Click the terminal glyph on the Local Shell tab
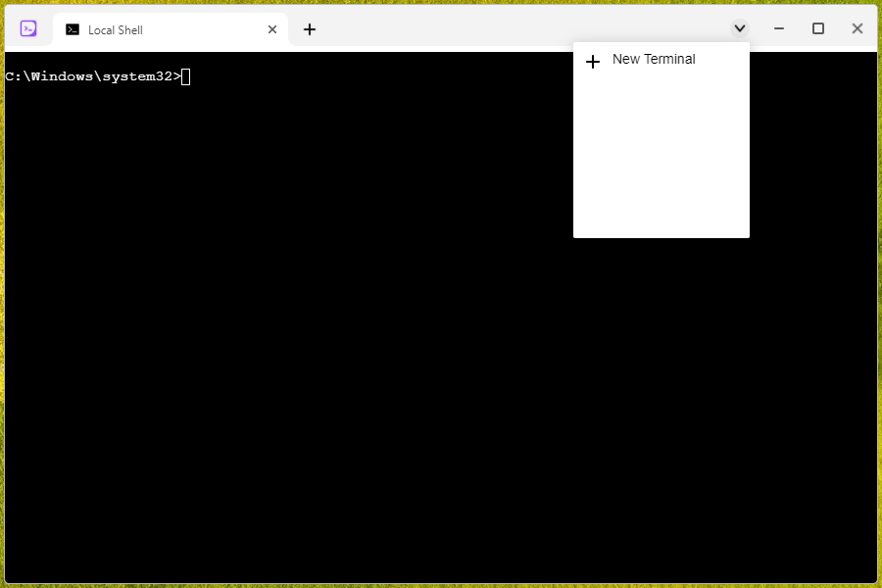 [72, 29]
